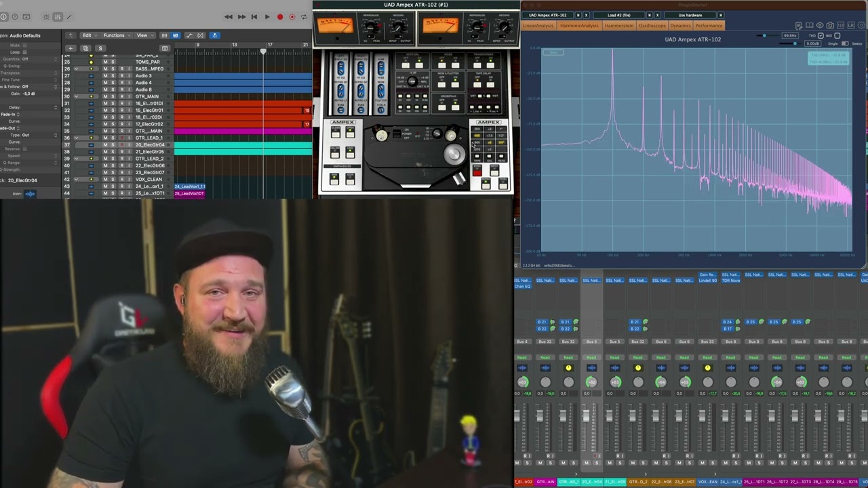
Task: Select the 21_ElecGtr05 track name
Action: [149, 152]
